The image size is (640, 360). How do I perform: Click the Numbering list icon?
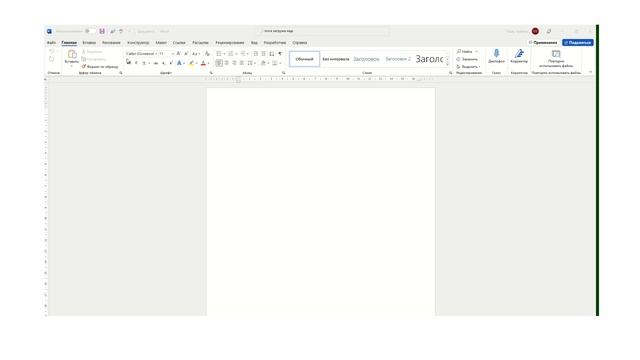coord(231,54)
